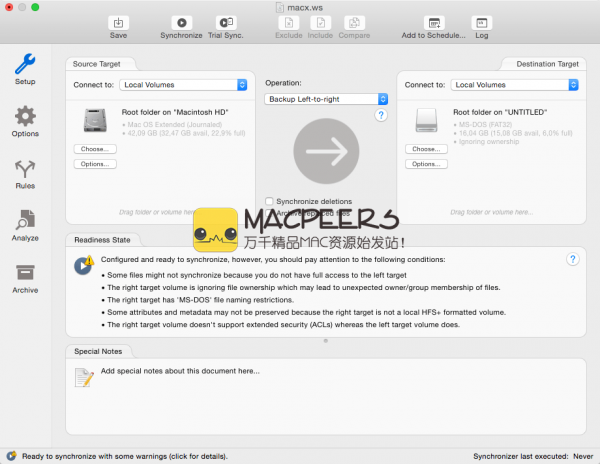600x464 pixels.
Task: Click Options button for source target
Action: coord(95,164)
